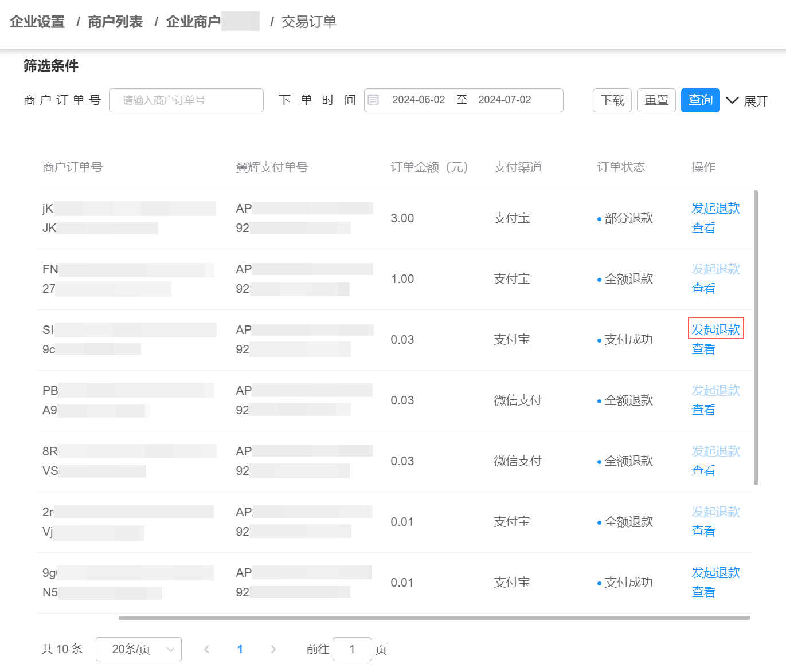Screen dimensions: 786x672
Task: Click the 前往 page number input box
Action: pyautogui.click(x=353, y=649)
